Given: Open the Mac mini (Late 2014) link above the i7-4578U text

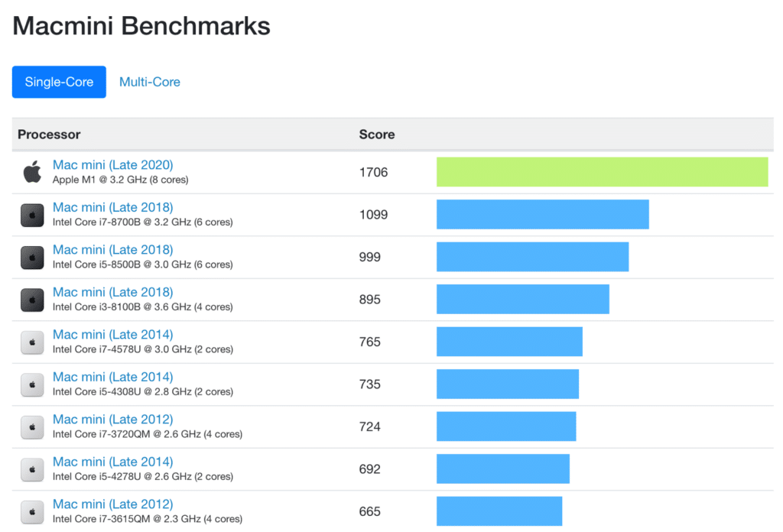Looking at the screenshot, I should (x=112, y=334).
